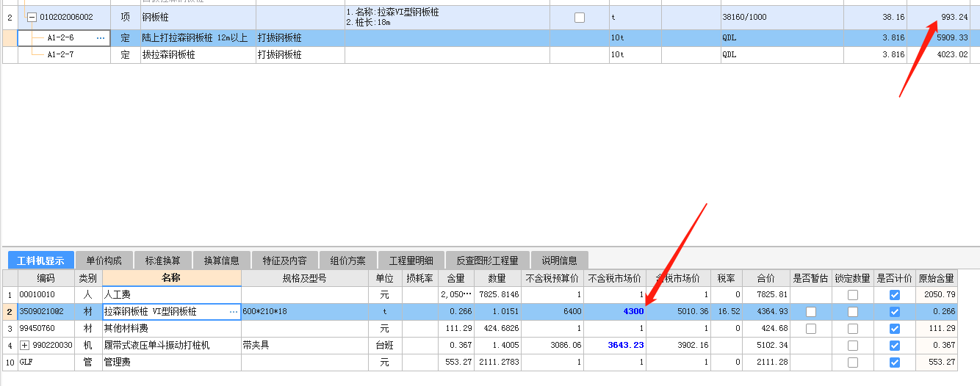Viewport: 980px width, 386px height.
Task: Click tax rate cell 16.52
Action: 727,312
